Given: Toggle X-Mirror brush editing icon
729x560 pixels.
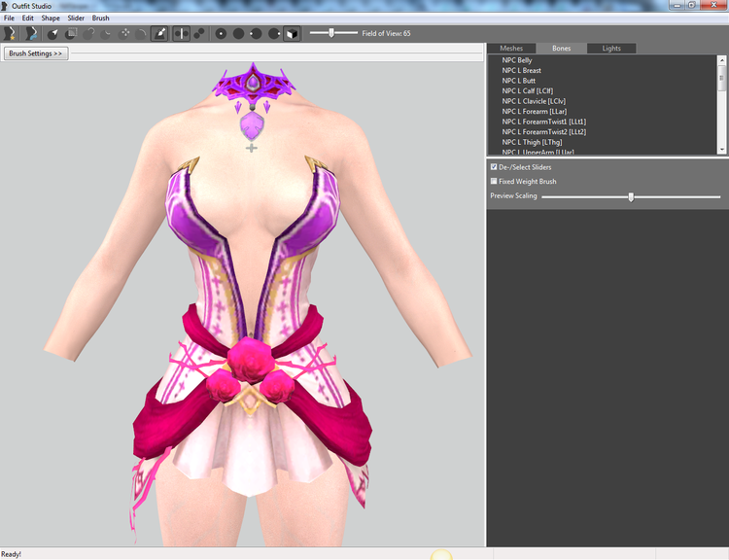Looking at the screenshot, I should [x=182, y=33].
